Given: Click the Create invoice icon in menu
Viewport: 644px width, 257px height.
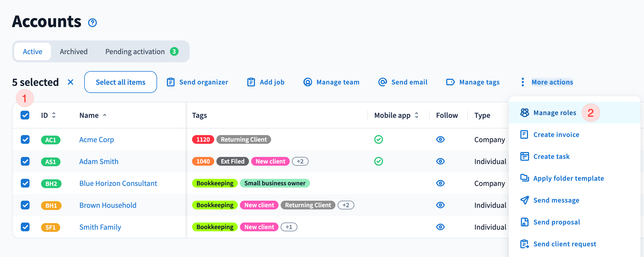Looking at the screenshot, I should coord(524,135).
